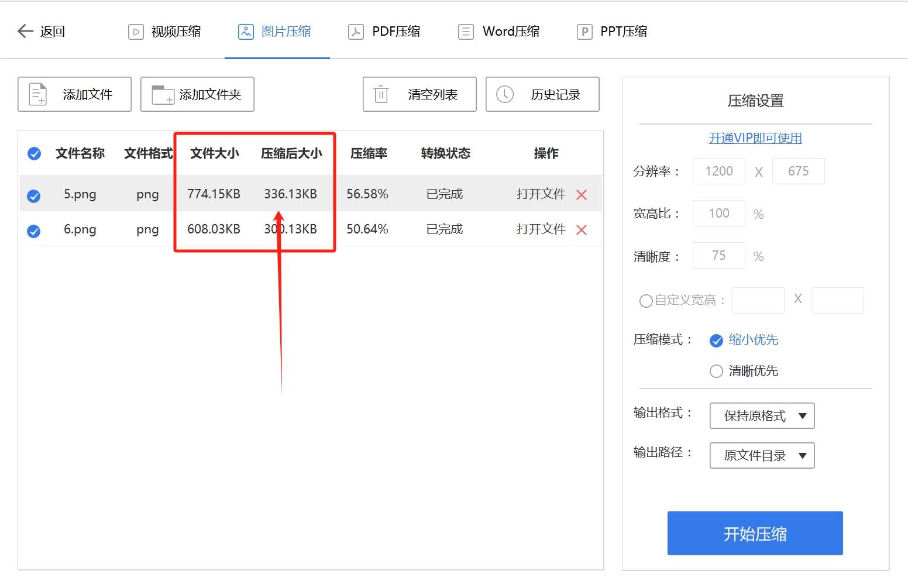Select the 自定义宽高 radio option
The width and height of the screenshot is (908, 588).
(x=646, y=301)
